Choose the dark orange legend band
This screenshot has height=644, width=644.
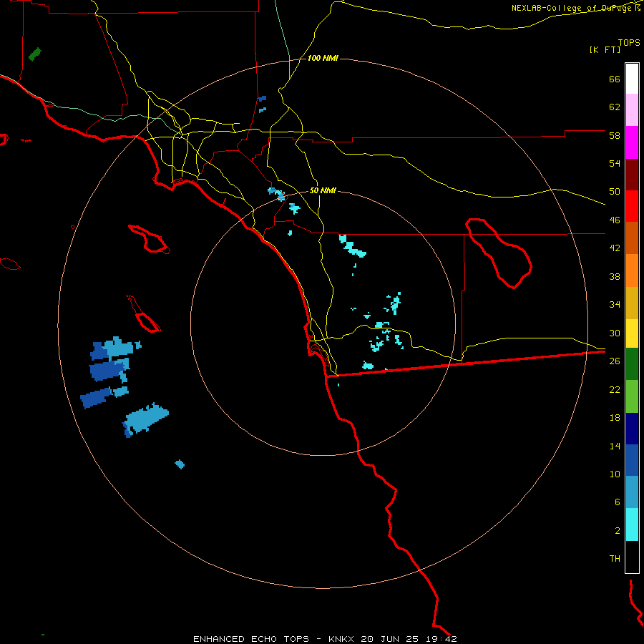click(x=632, y=238)
